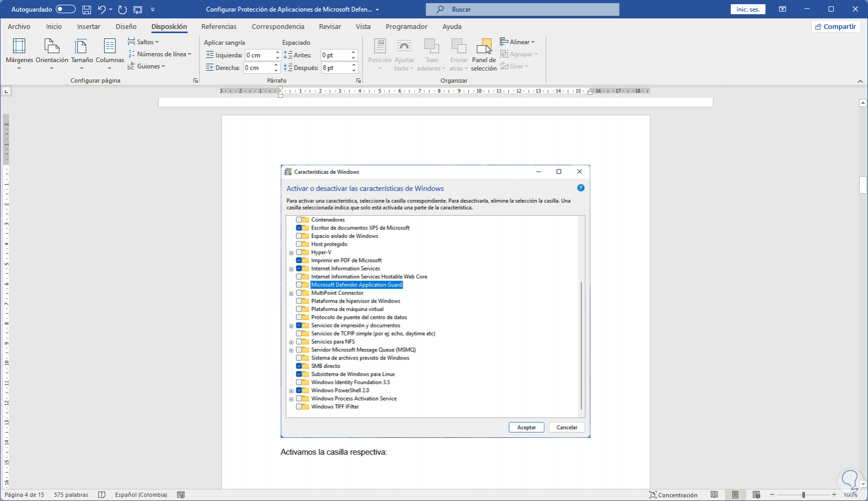
Task: Click Aceptar in the Características dialog
Action: tap(527, 427)
